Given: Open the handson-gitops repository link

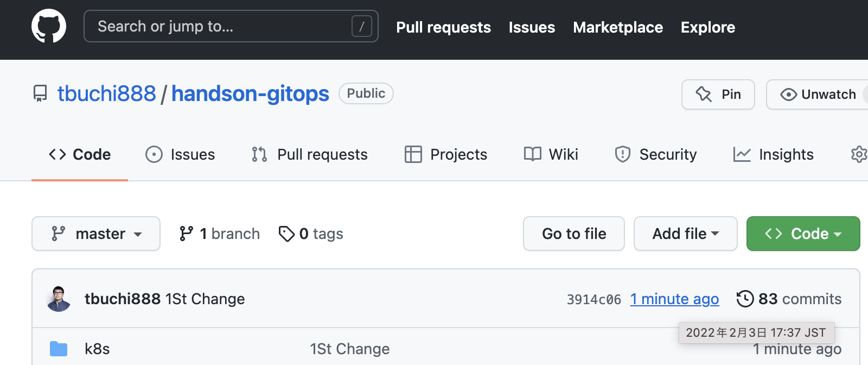Looking at the screenshot, I should click(250, 93).
